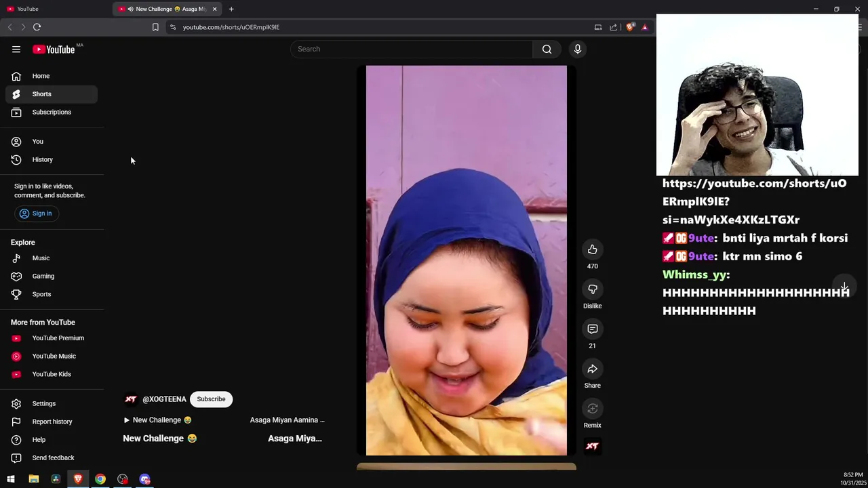Click the browser address bar URL
868x488 pixels.
[231, 27]
